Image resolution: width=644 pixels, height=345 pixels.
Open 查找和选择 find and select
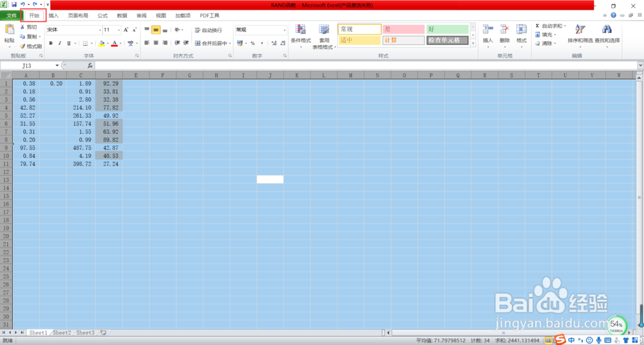pyautogui.click(x=607, y=35)
